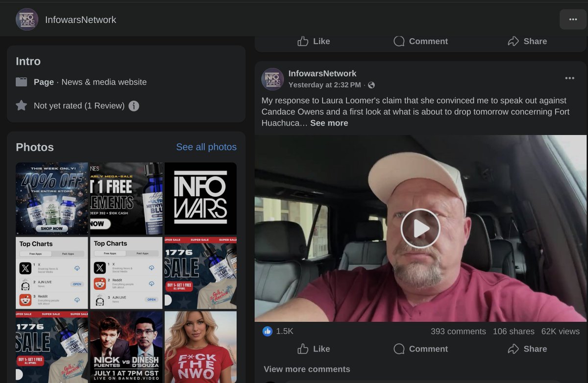Comment on the previous post at top
The height and width of the screenshot is (383, 588).
[421, 41]
